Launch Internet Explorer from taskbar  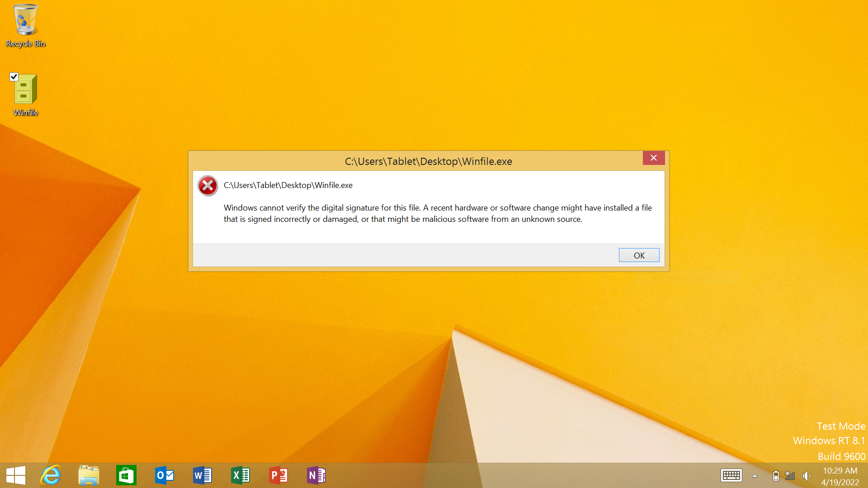pyautogui.click(x=51, y=475)
